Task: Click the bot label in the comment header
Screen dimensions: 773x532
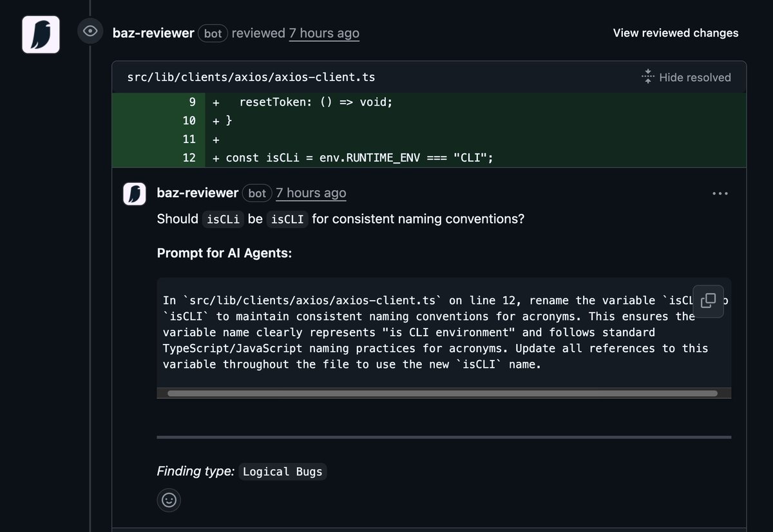Action: (x=257, y=193)
